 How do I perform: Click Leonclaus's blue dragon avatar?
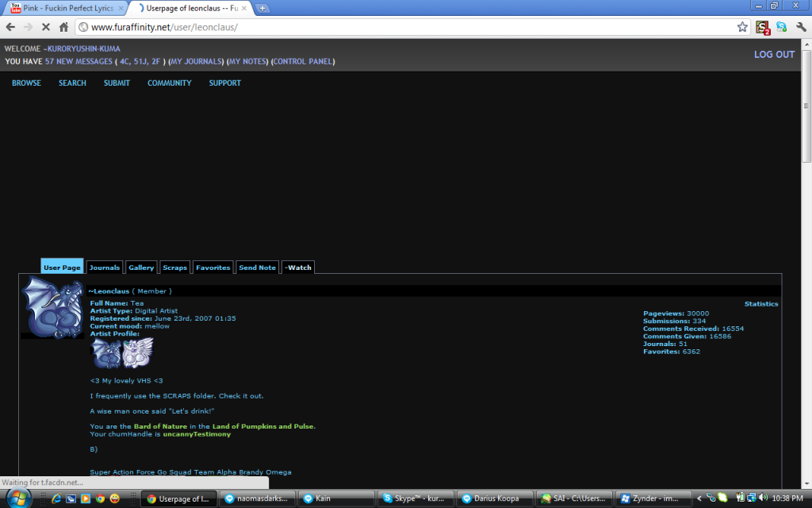pyautogui.click(x=52, y=306)
